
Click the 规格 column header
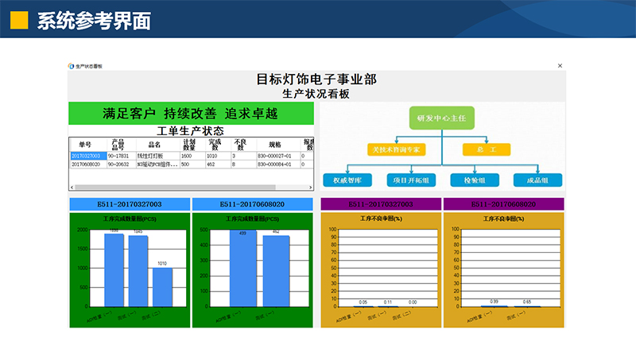(x=275, y=145)
